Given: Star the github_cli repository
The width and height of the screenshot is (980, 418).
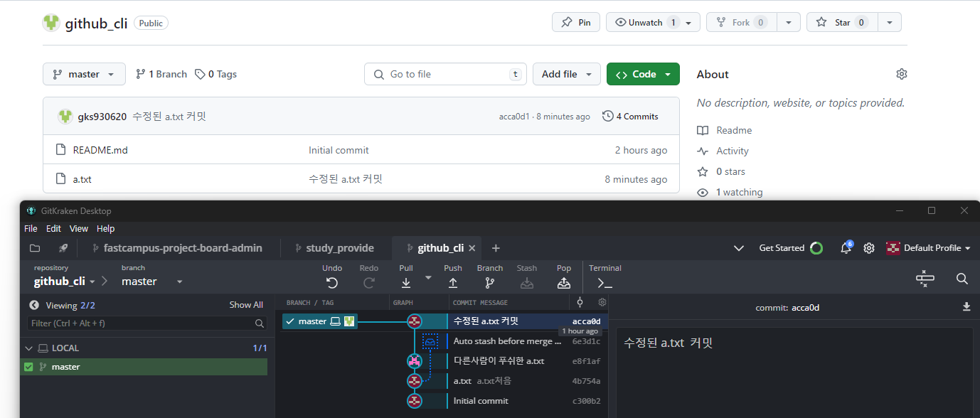Looking at the screenshot, I should (x=842, y=22).
